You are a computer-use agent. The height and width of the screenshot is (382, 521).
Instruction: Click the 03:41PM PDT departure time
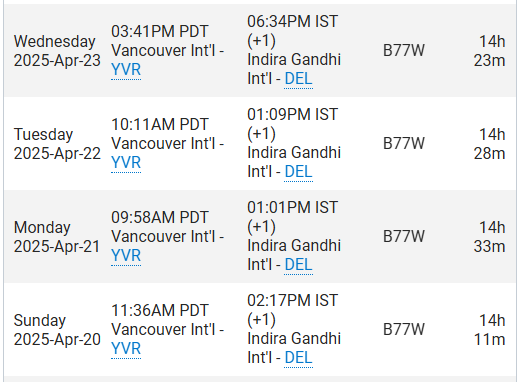(x=160, y=32)
